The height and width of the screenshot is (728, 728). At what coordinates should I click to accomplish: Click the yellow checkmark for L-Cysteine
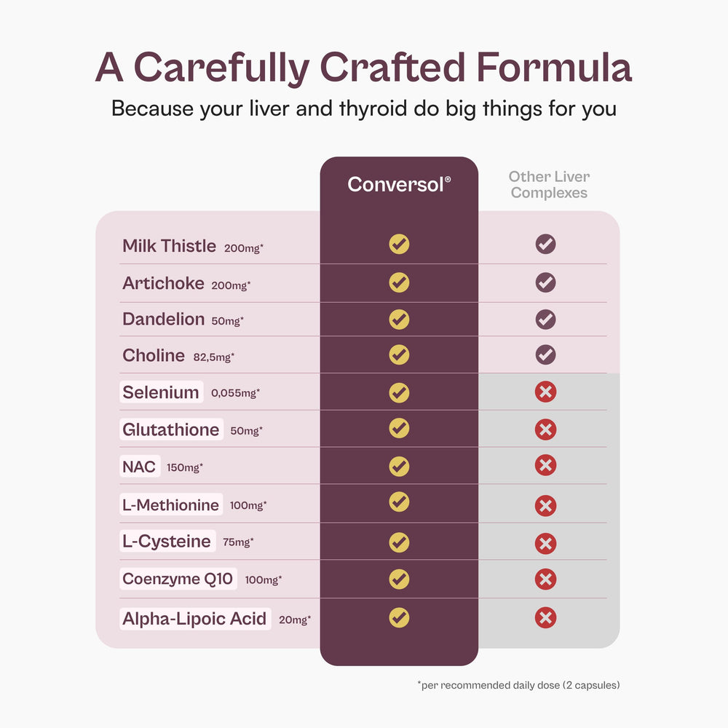399,542
